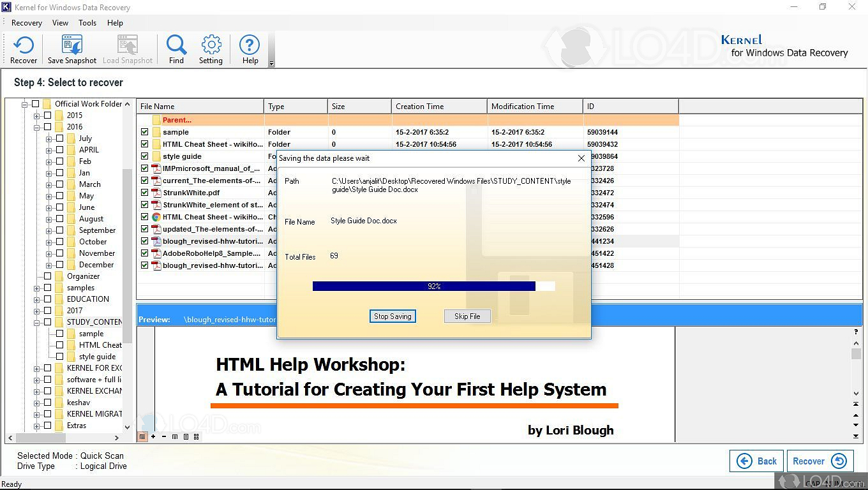The width and height of the screenshot is (868, 490).
Task: Collapse the STUDY_CONTENT folder node
Action: coord(36,322)
